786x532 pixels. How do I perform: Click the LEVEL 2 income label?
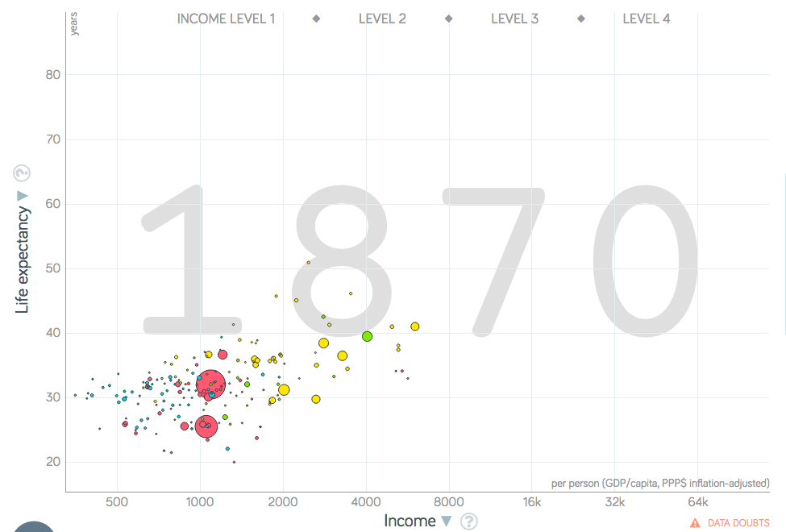[382, 19]
